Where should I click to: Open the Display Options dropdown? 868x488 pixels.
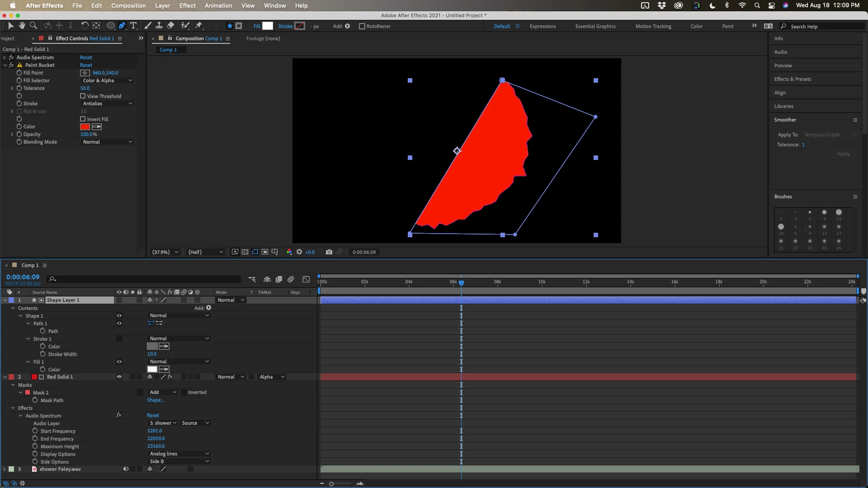pos(179,454)
